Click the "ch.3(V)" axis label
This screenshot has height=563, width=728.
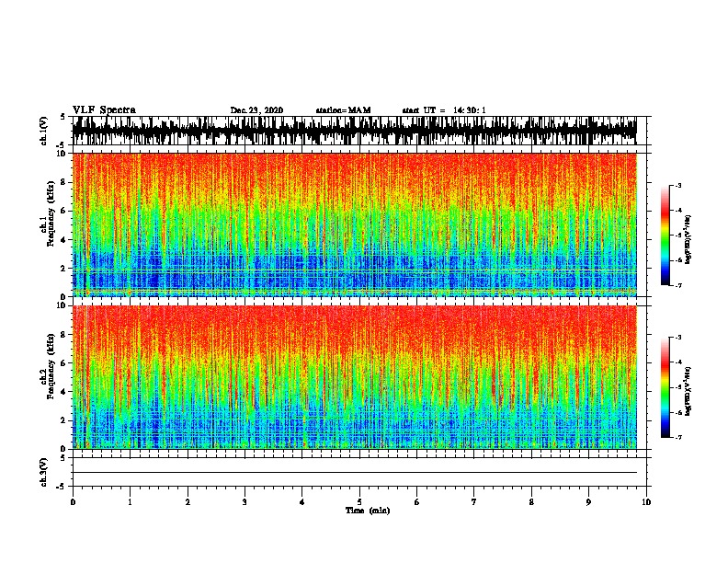point(44,472)
